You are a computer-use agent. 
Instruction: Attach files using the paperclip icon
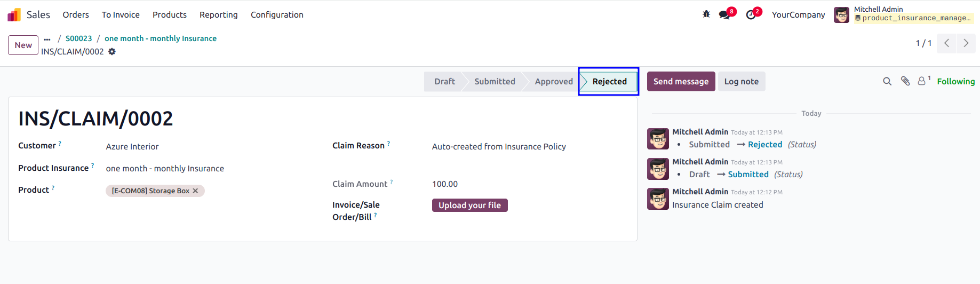pos(905,81)
